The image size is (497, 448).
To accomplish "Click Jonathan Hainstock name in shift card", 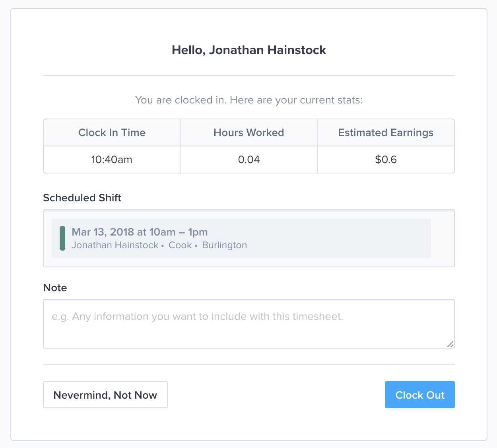I will [x=115, y=245].
